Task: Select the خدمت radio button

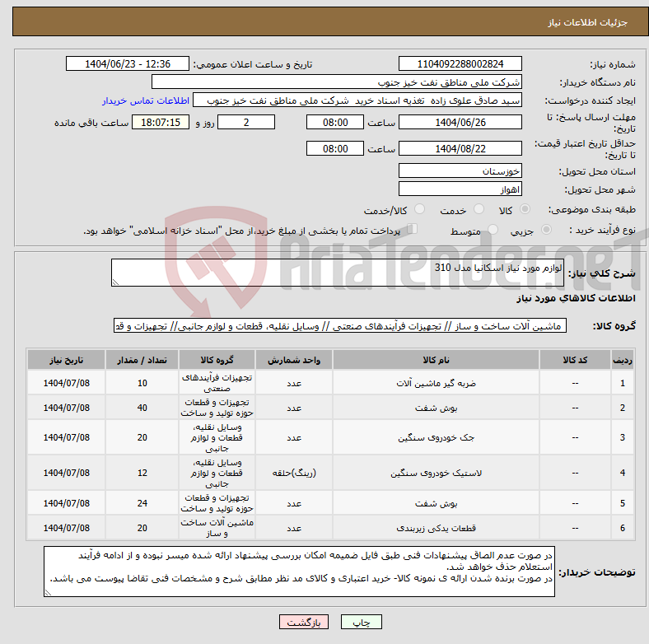Action: [479, 209]
